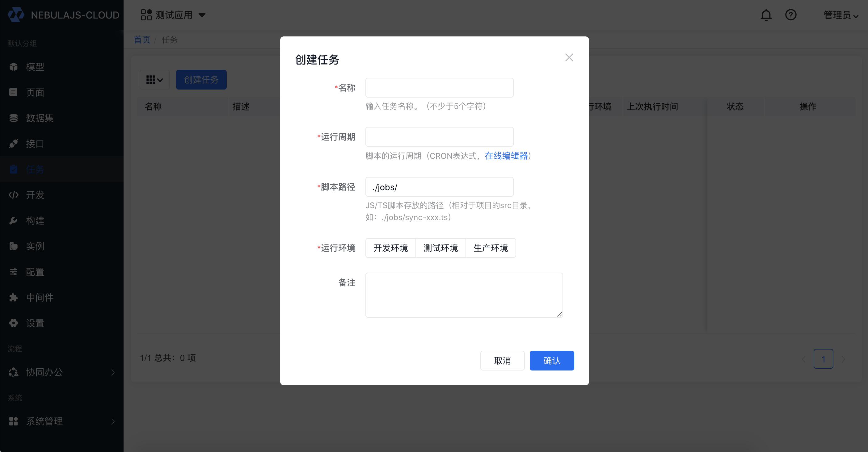The height and width of the screenshot is (452, 868).
Task: Open the 中间件 panel
Action: (40, 297)
